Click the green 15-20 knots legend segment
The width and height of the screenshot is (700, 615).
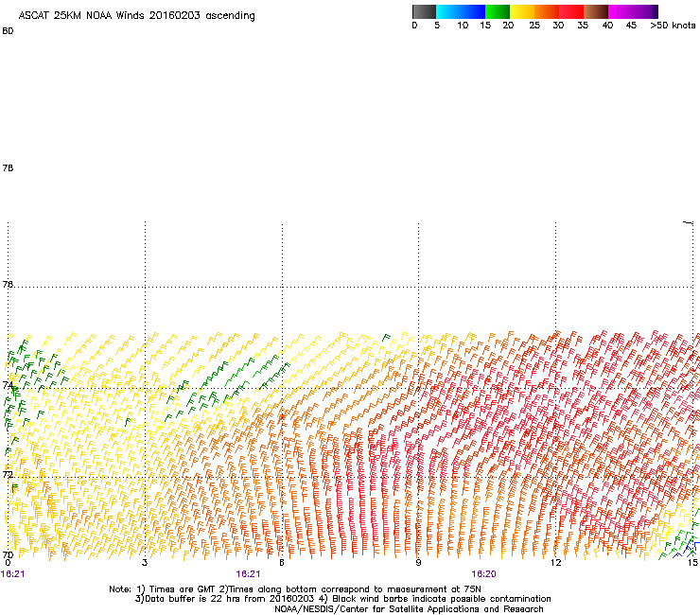tap(498, 11)
